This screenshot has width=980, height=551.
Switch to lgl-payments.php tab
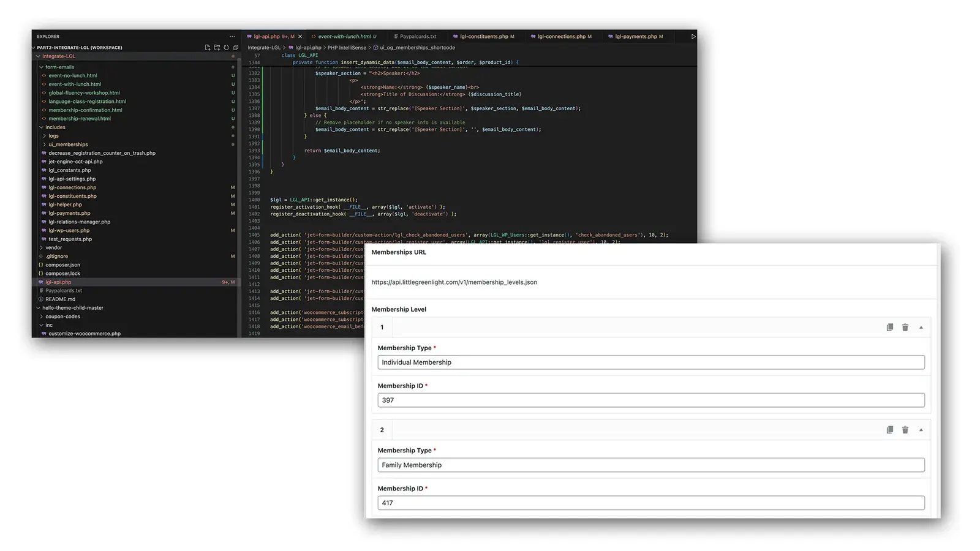pos(636,37)
